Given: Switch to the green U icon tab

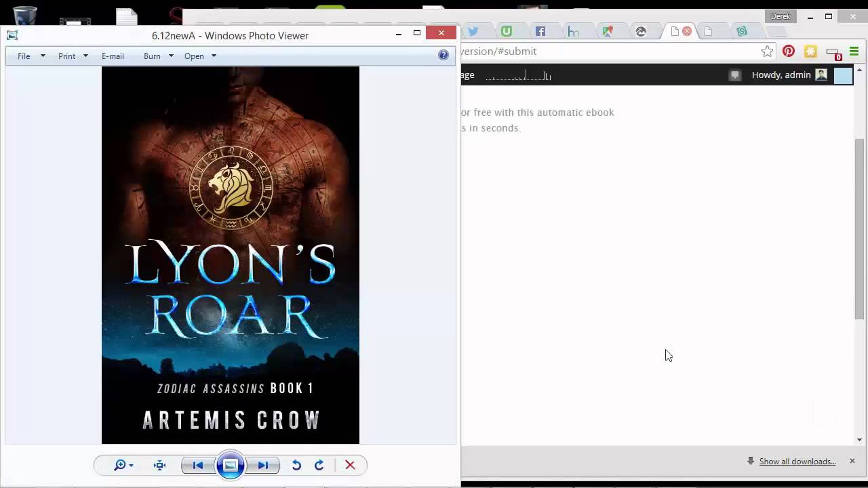Looking at the screenshot, I should click(x=507, y=31).
